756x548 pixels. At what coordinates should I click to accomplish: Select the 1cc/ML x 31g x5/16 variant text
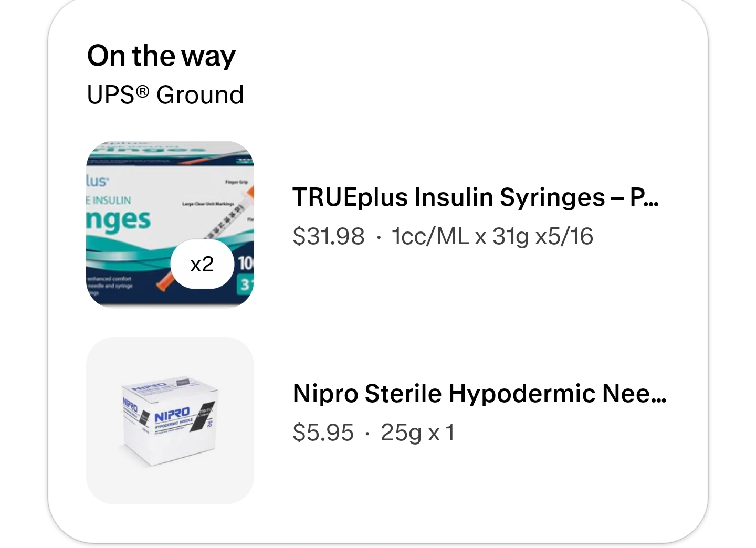click(x=492, y=236)
